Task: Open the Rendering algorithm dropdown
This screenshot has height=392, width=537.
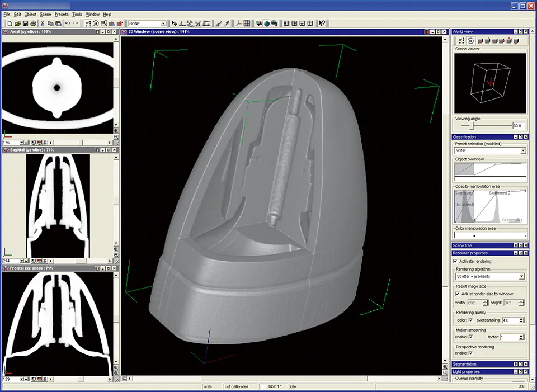Action: 521,276
